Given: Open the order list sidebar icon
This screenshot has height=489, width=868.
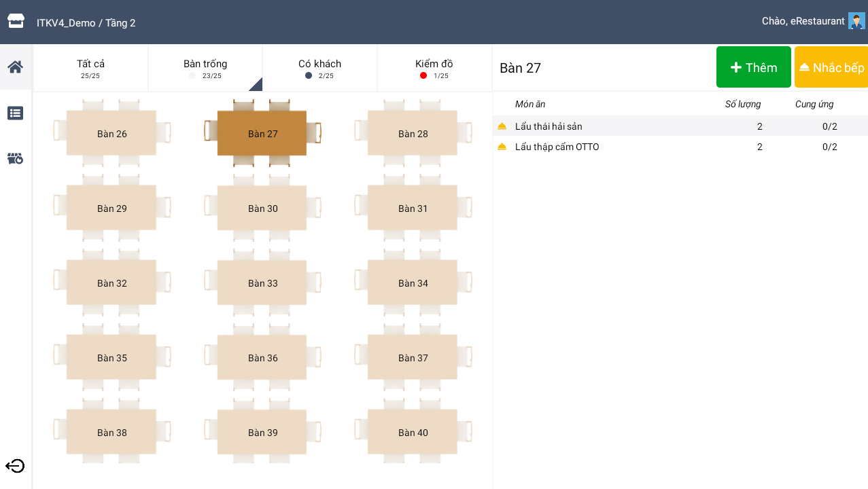Looking at the screenshot, I should (x=16, y=113).
